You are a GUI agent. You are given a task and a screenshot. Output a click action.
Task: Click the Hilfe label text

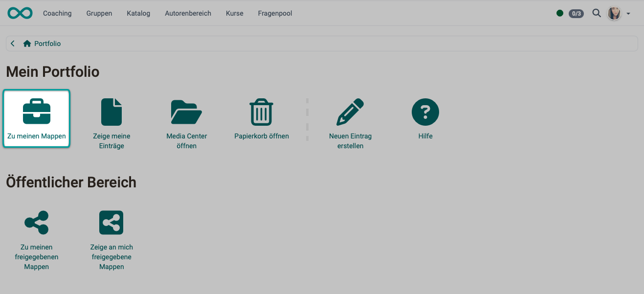425,136
